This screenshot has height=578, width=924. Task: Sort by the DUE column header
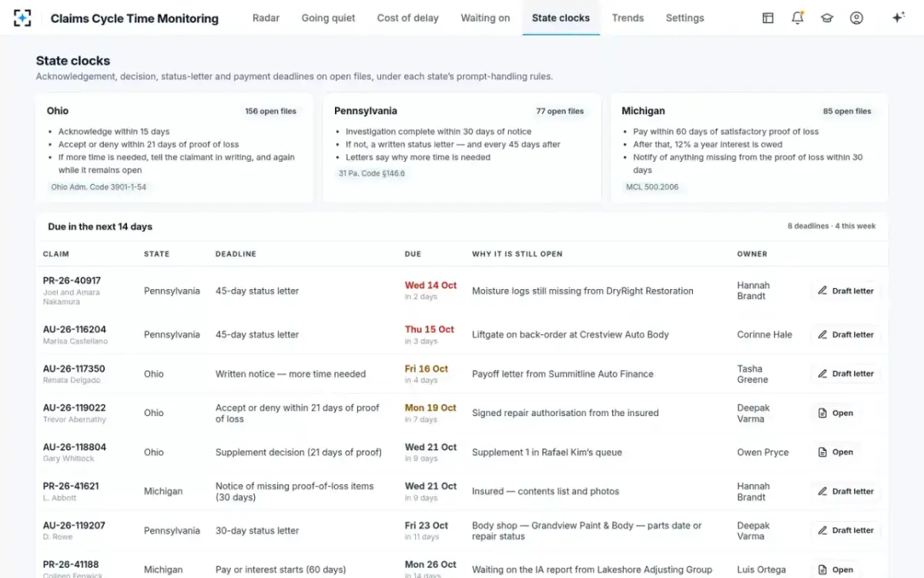413,254
